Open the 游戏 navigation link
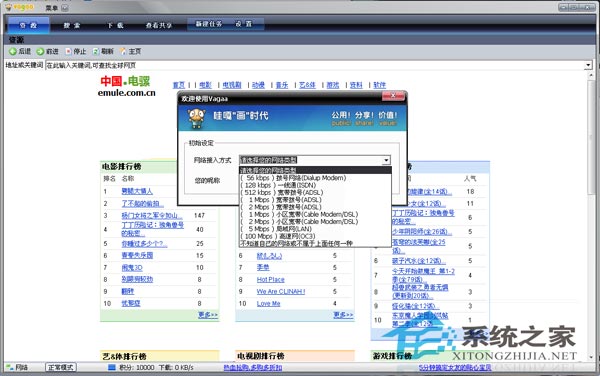 [333, 85]
